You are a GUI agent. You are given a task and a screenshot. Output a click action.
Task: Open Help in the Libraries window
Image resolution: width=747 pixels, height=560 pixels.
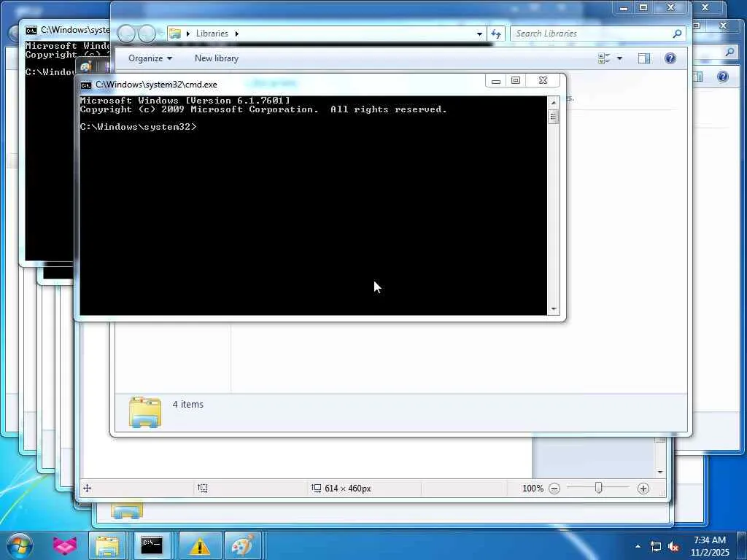pyautogui.click(x=670, y=58)
